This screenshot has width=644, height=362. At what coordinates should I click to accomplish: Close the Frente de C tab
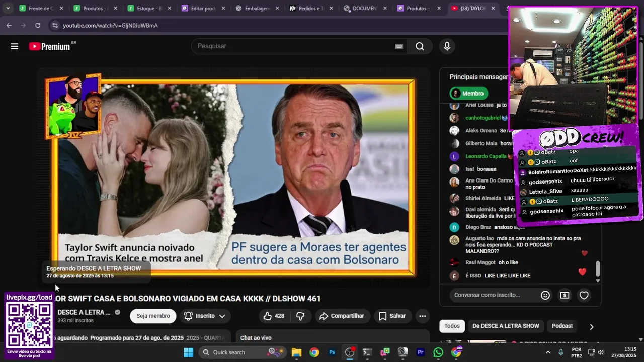pos(61,9)
